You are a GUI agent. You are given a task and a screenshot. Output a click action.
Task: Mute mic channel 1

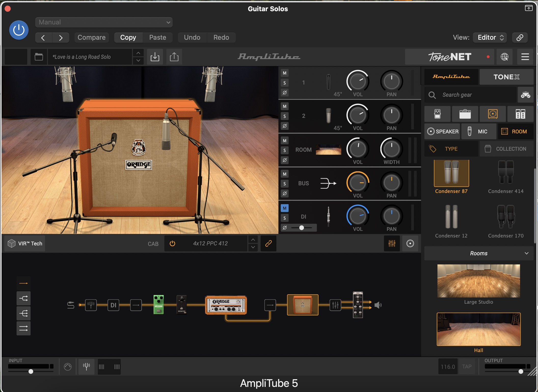285,73
